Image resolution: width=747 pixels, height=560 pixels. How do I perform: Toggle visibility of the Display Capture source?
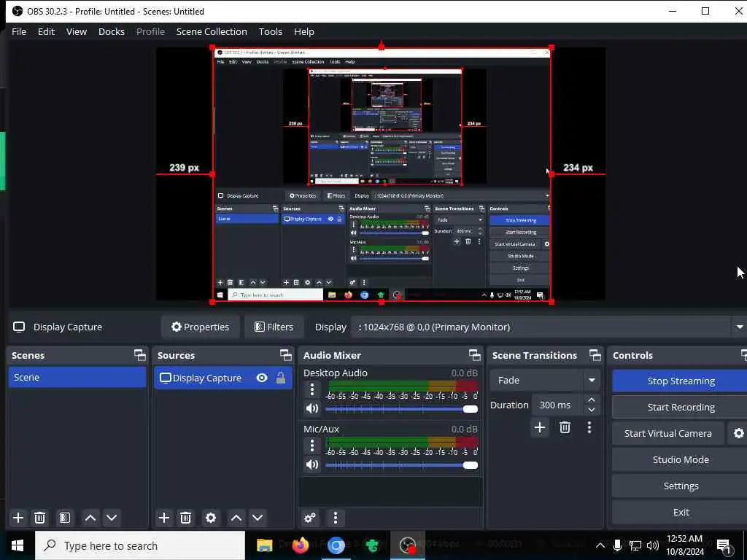[262, 378]
